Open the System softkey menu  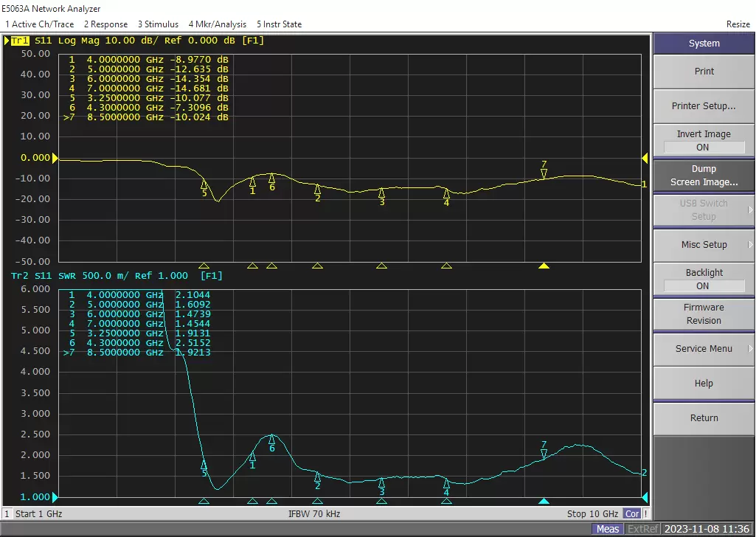tap(702, 43)
